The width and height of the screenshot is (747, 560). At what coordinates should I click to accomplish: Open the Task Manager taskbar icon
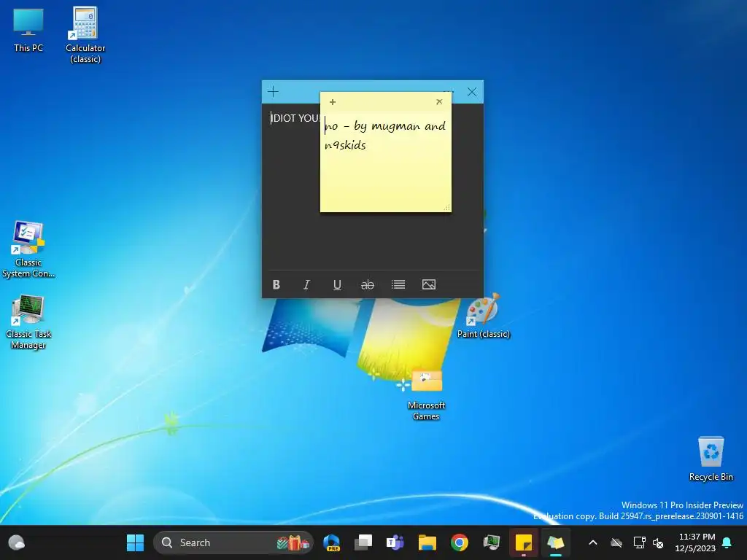click(491, 542)
